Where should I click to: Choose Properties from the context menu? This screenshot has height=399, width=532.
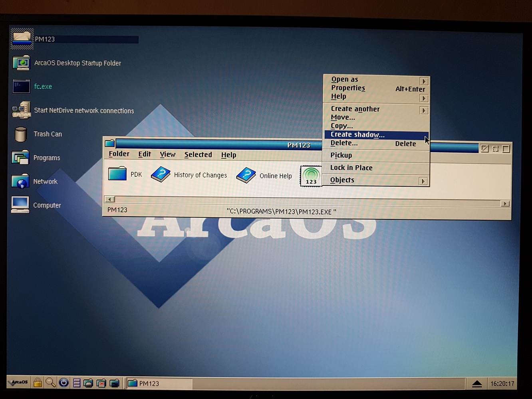[376, 88]
